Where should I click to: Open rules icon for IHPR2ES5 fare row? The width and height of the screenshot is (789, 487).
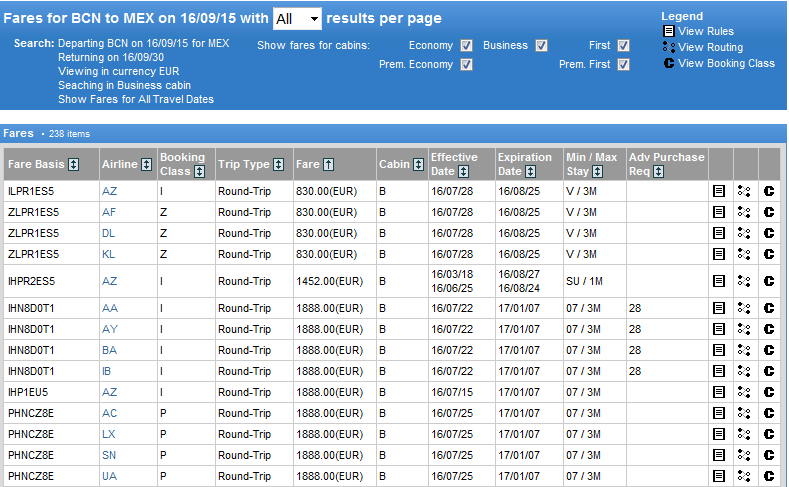pyautogui.click(x=718, y=281)
